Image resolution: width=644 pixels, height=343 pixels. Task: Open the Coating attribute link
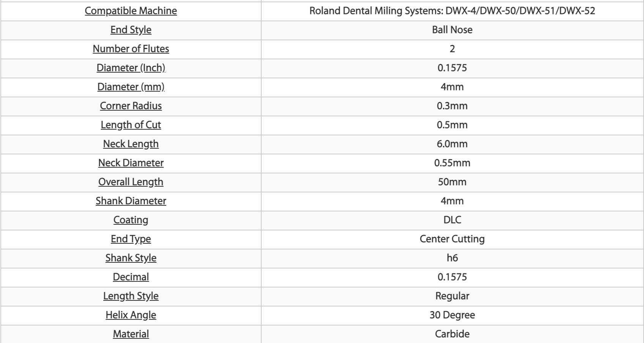[x=131, y=220]
